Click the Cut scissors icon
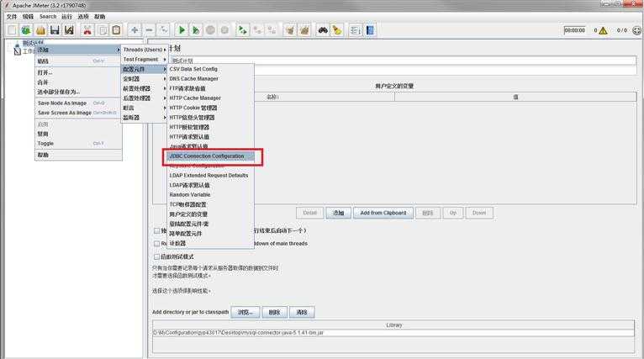644x359 pixels. [x=87, y=30]
